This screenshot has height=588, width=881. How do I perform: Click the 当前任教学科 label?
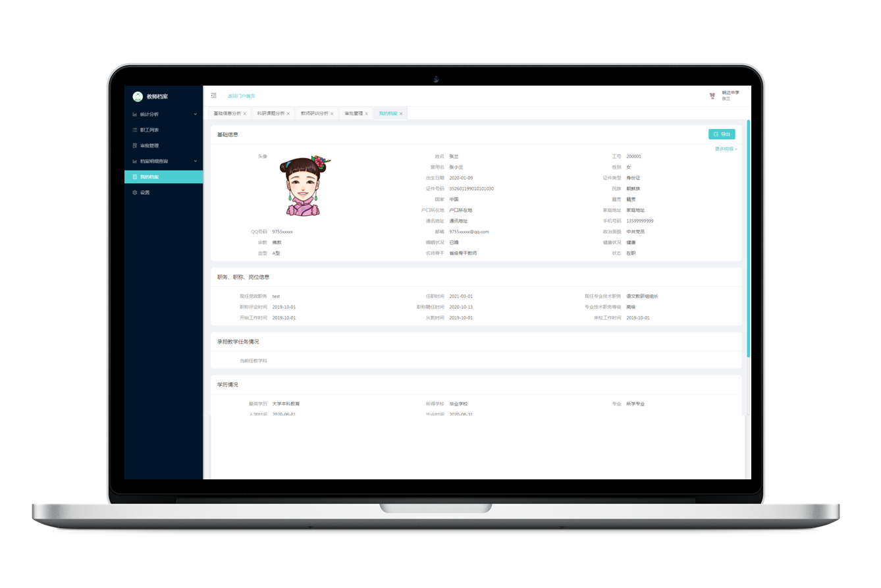254,361
